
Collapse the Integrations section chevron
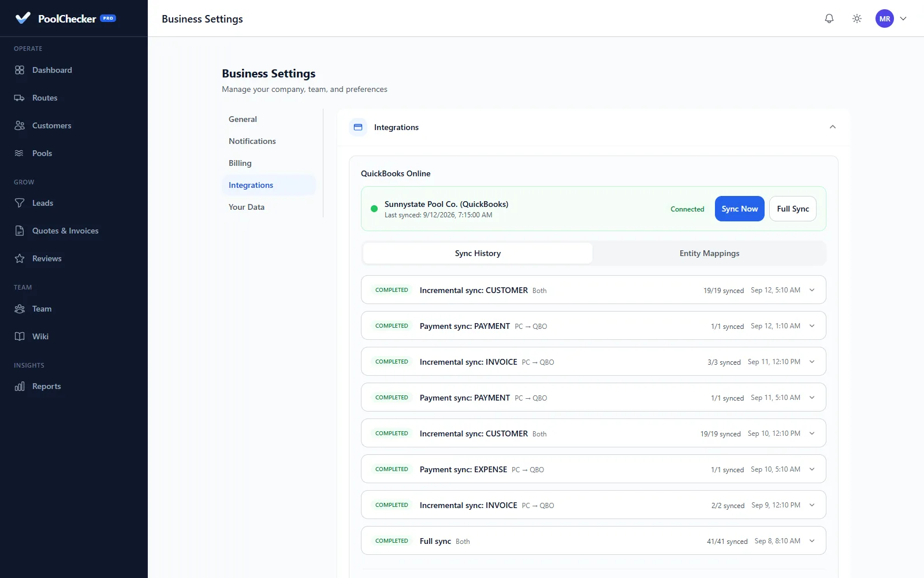pyautogui.click(x=833, y=127)
